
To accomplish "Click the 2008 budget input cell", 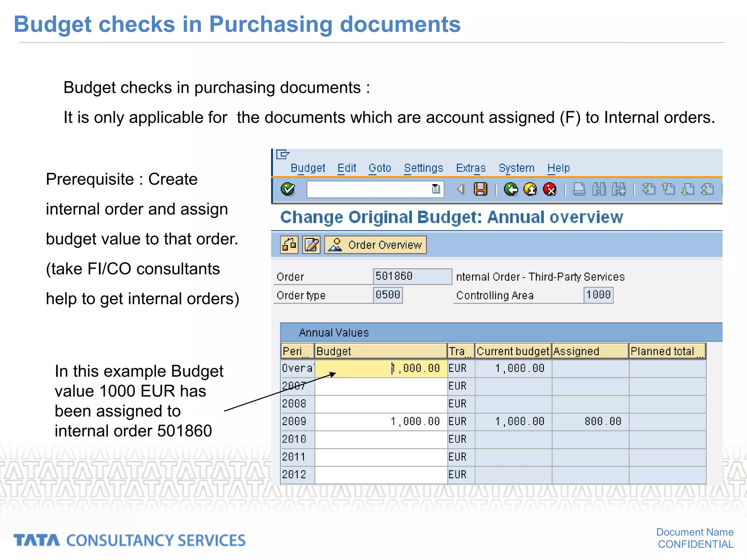I will (x=381, y=404).
